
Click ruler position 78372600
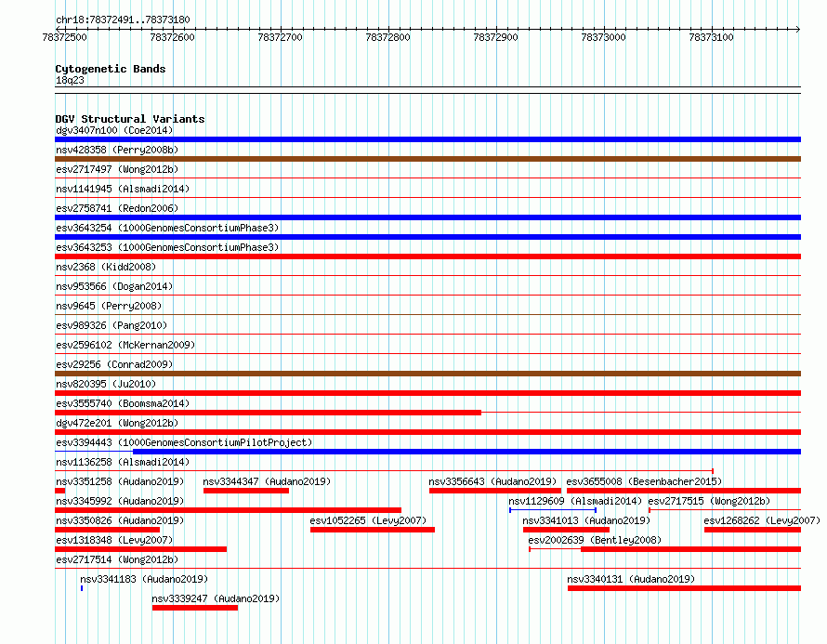tap(173, 37)
